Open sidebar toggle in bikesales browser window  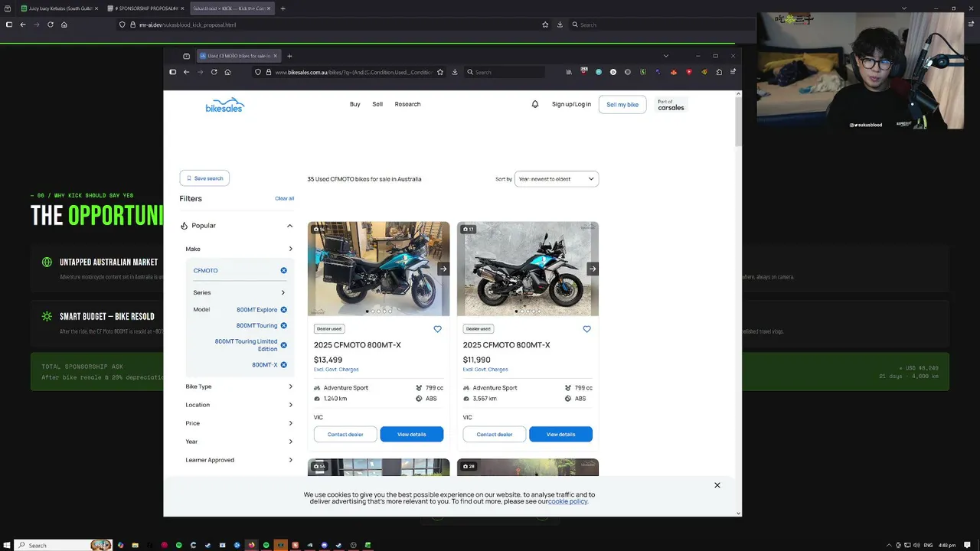(x=172, y=72)
